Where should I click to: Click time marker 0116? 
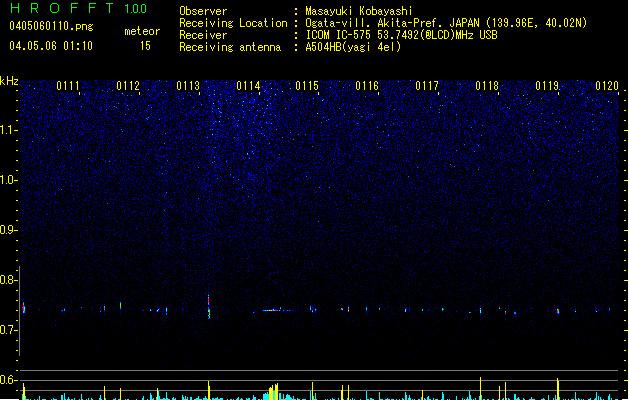pos(367,86)
